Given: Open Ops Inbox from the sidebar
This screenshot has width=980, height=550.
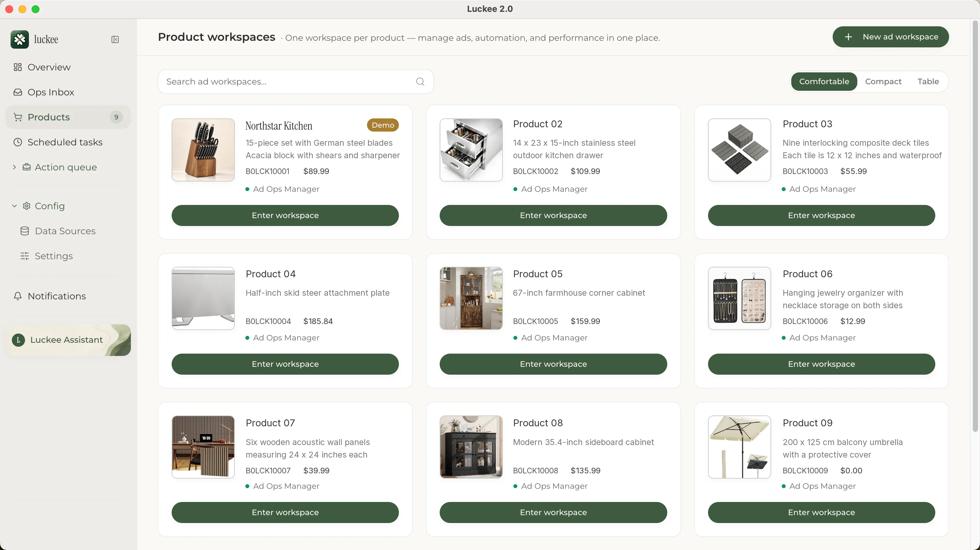Looking at the screenshot, I should [x=68, y=92].
